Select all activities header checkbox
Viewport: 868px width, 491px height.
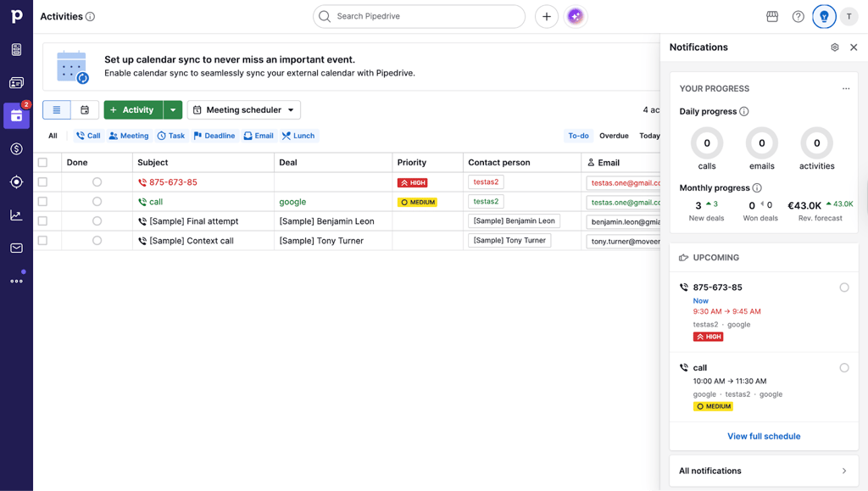click(42, 162)
